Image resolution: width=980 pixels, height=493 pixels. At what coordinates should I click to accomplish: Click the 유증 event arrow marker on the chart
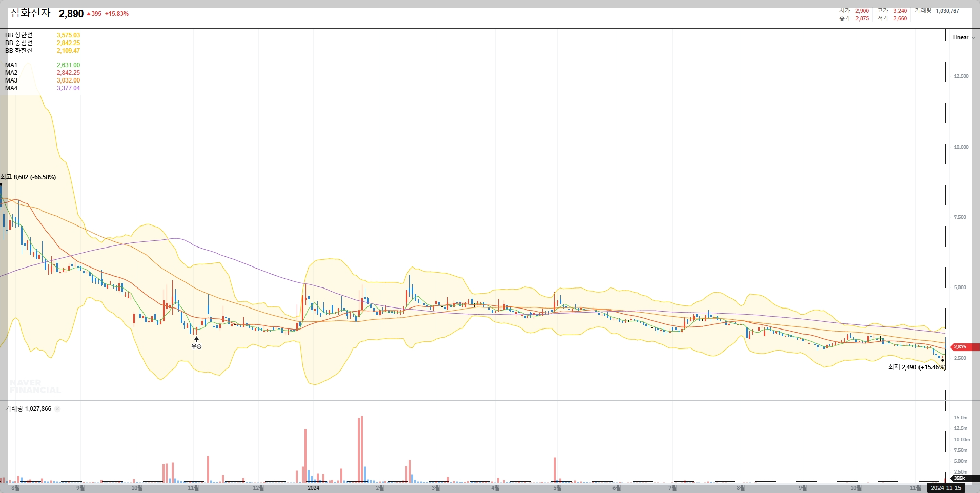196,339
